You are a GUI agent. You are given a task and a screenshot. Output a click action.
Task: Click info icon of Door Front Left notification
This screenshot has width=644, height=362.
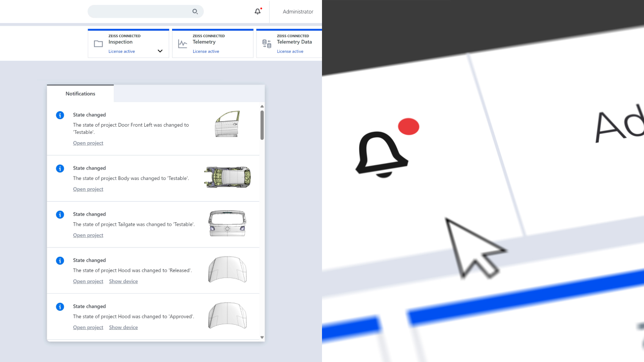(x=60, y=115)
